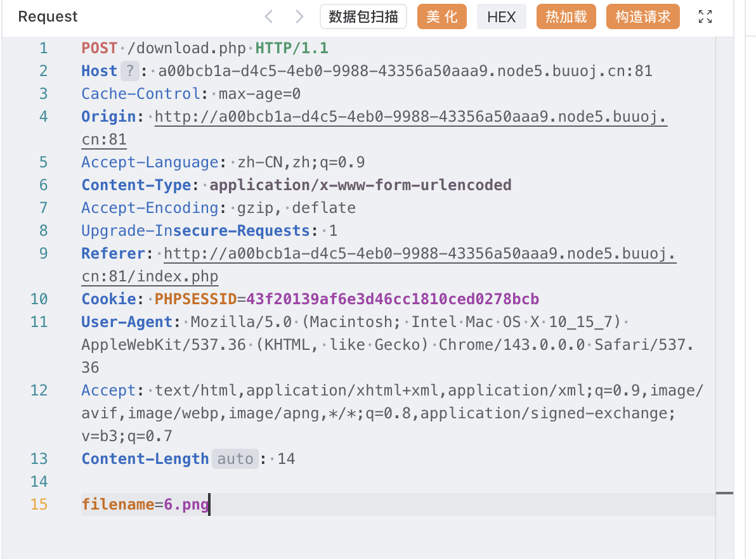Click the auto badge next to Content-Length
The height and width of the screenshot is (559, 756).
point(235,459)
